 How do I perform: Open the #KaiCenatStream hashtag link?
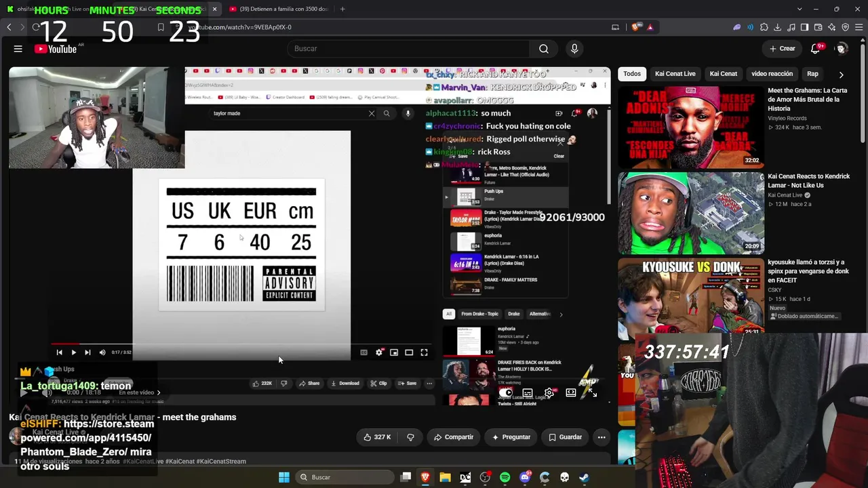click(221, 462)
